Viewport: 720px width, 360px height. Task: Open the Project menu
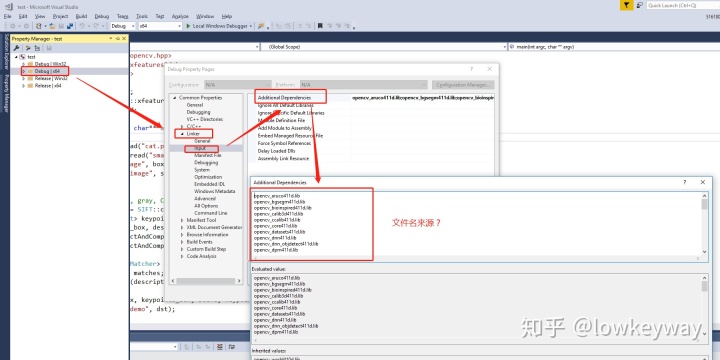(x=60, y=16)
